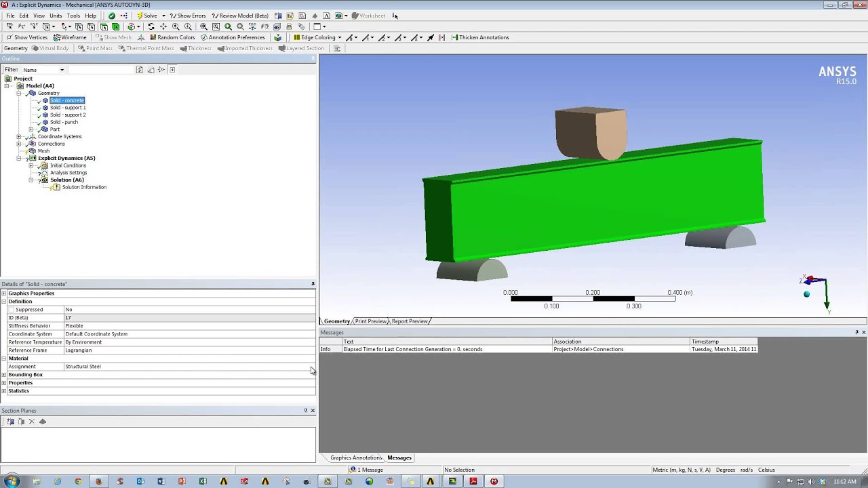Select the Rotate view tool
Screen dimensions: 868x488
[x=151, y=26]
